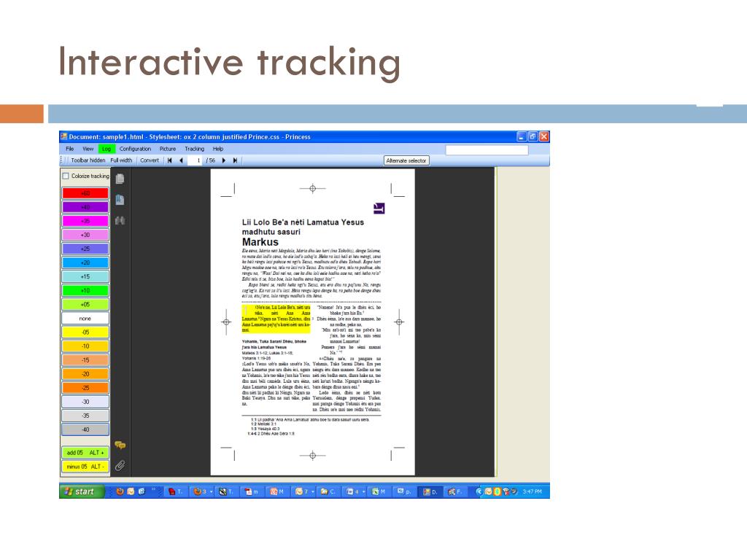Viewport: 747px width, 560px height.
Task: Click the Toolbar hidden button
Action: tap(88, 160)
